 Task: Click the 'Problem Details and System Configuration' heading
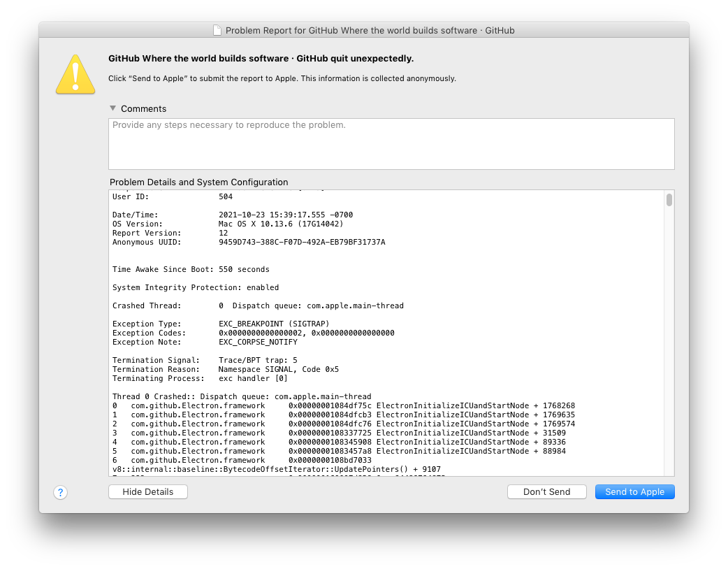click(x=198, y=182)
